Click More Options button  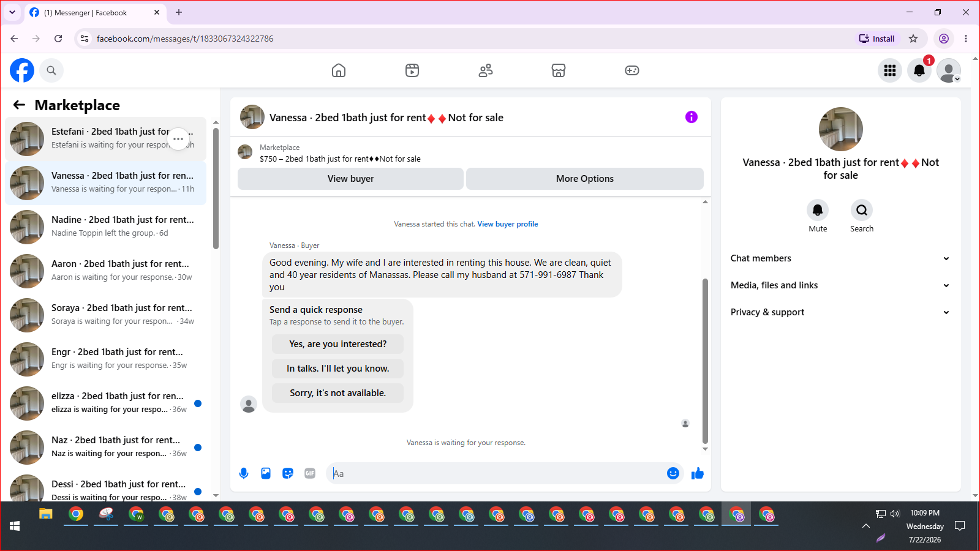click(x=585, y=179)
